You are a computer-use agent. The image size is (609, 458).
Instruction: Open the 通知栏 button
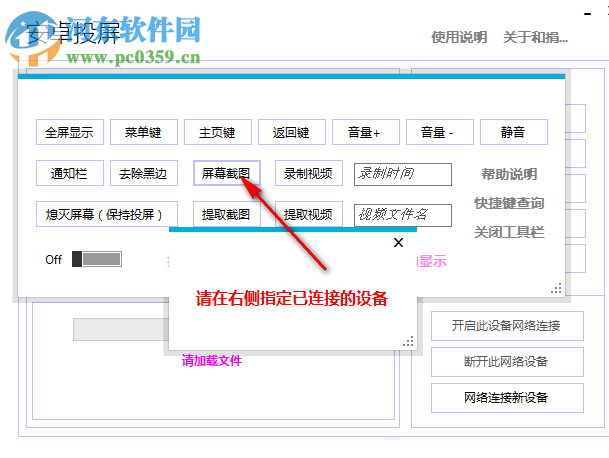point(70,173)
